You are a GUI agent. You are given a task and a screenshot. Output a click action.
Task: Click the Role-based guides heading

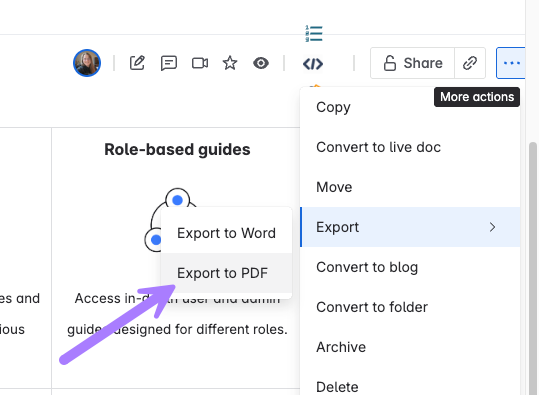coord(177,150)
